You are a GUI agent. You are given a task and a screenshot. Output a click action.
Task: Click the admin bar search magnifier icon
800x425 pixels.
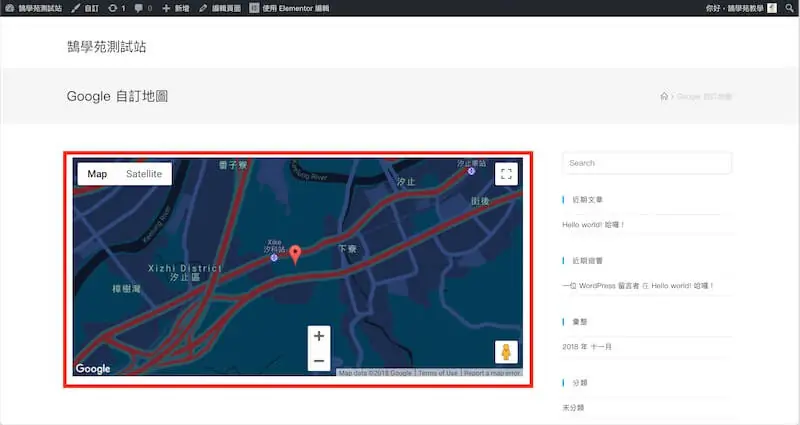(x=790, y=8)
